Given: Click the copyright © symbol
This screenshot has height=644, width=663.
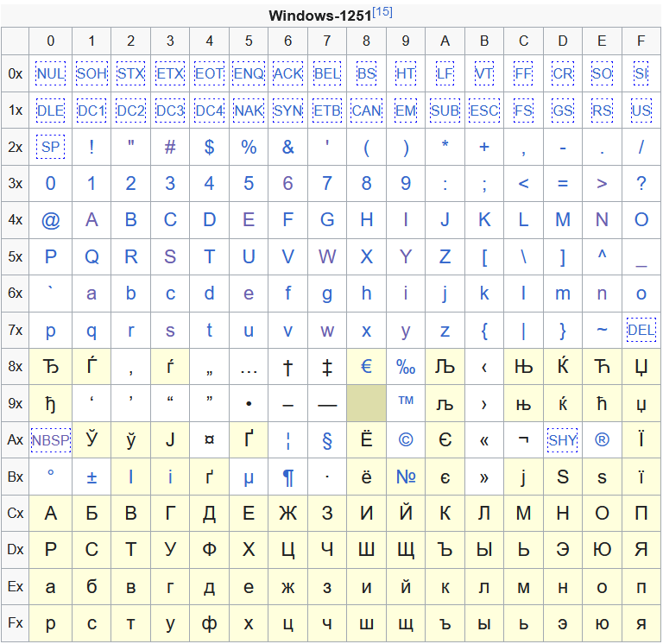Looking at the screenshot, I should tap(406, 440).
